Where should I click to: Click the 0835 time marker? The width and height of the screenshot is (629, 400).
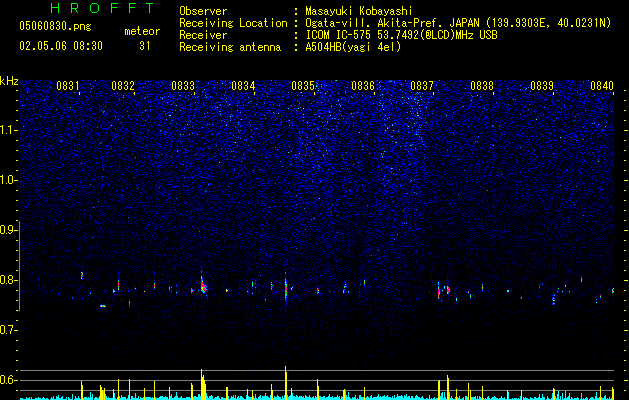coord(303,86)
